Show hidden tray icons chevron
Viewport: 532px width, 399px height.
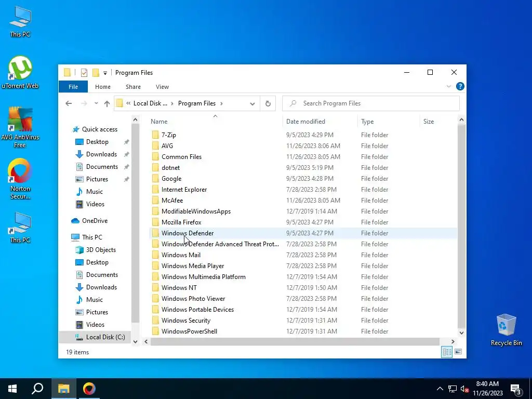coord(440,389)
